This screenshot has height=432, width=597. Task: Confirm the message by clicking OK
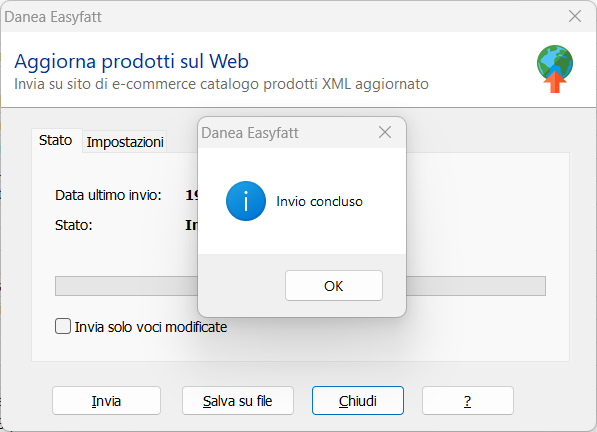point(334,286)
